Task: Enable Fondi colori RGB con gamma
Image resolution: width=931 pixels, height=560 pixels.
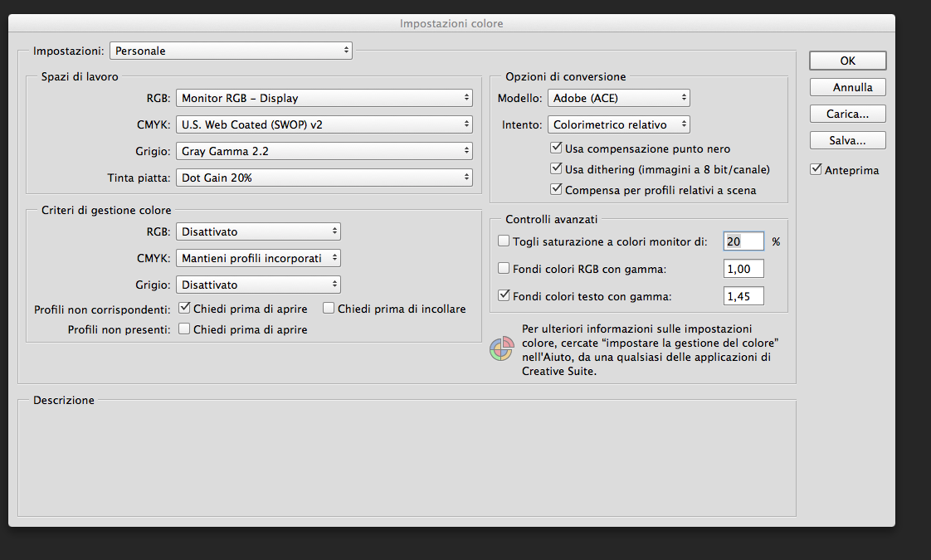Action: (x=504, y=269)
